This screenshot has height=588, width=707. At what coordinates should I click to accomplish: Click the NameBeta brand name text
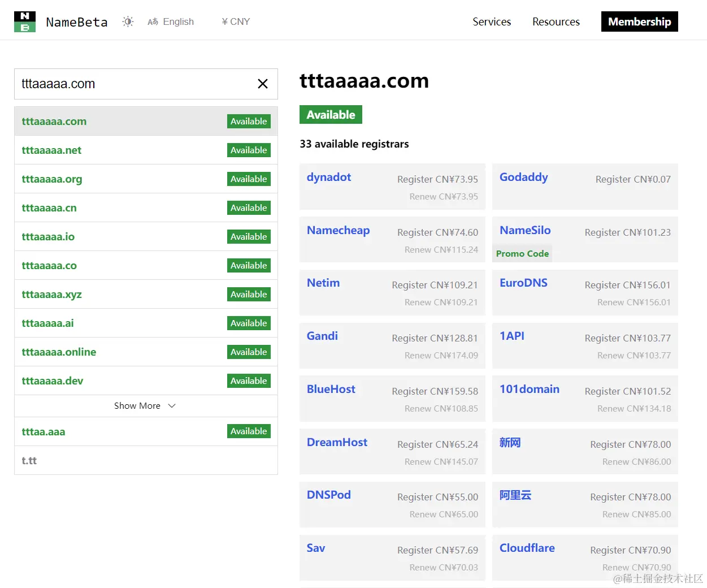point(77,22)
